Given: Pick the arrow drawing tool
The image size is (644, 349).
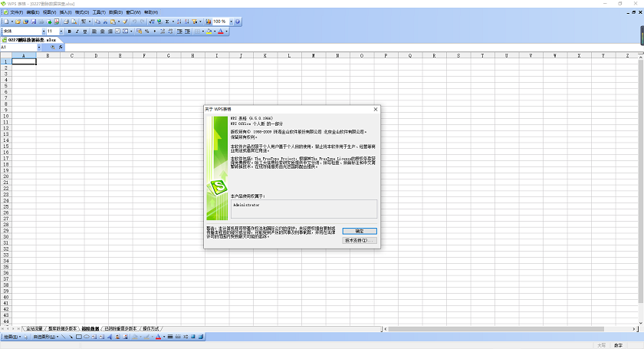Looking at the screenshot, I should pos(71,337).
